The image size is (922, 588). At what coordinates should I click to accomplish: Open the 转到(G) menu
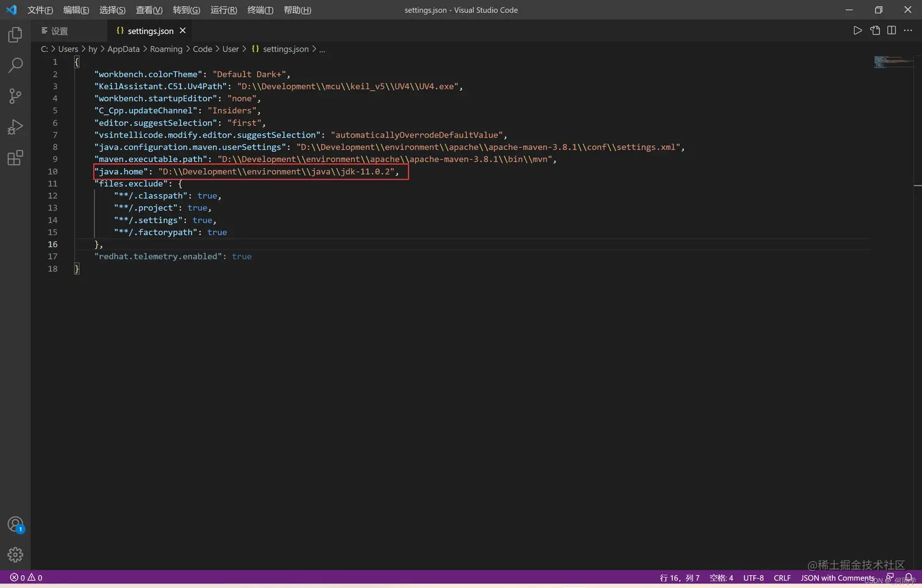pyautogui.click(x=186, y=10)
